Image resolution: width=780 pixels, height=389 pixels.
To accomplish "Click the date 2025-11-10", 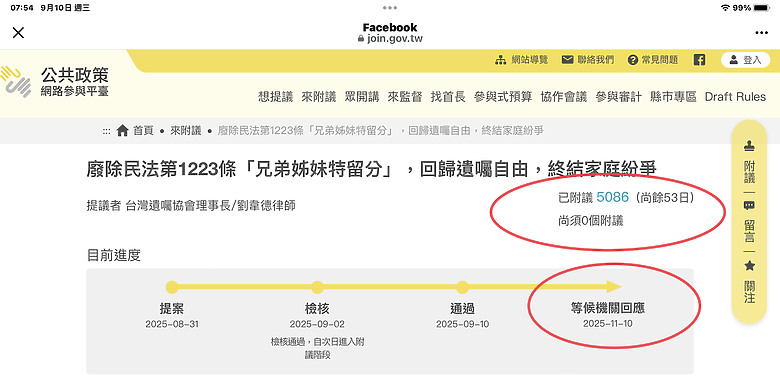I will (x=608, y=324).
